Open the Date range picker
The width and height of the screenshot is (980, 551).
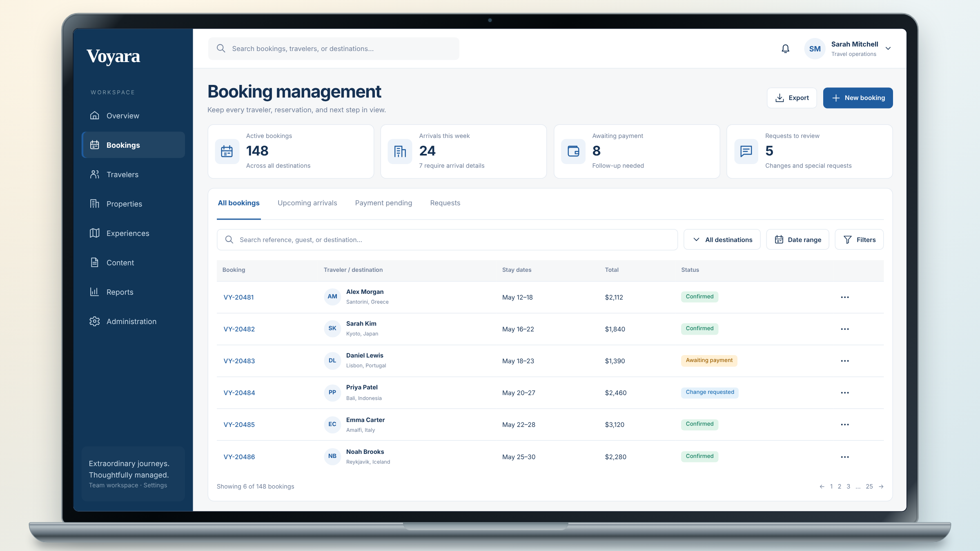(x=797, y=240)
